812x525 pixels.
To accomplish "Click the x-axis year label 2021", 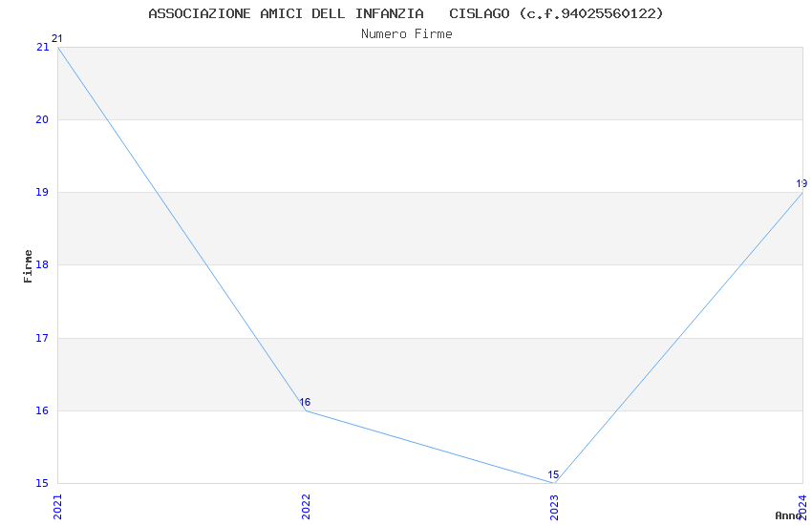I will (x=57, y=507).
